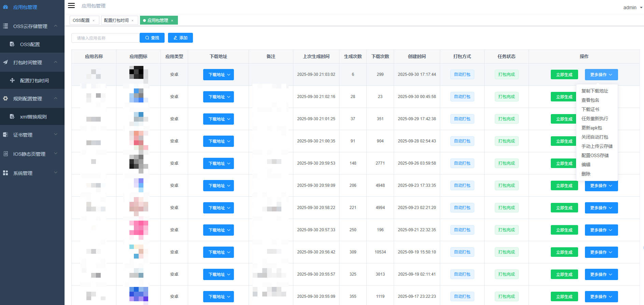Image resolution: width=644 pixels, height=305 pixels.
Task: Click the grid icon beside 系统管理
Action: point(5,173)
